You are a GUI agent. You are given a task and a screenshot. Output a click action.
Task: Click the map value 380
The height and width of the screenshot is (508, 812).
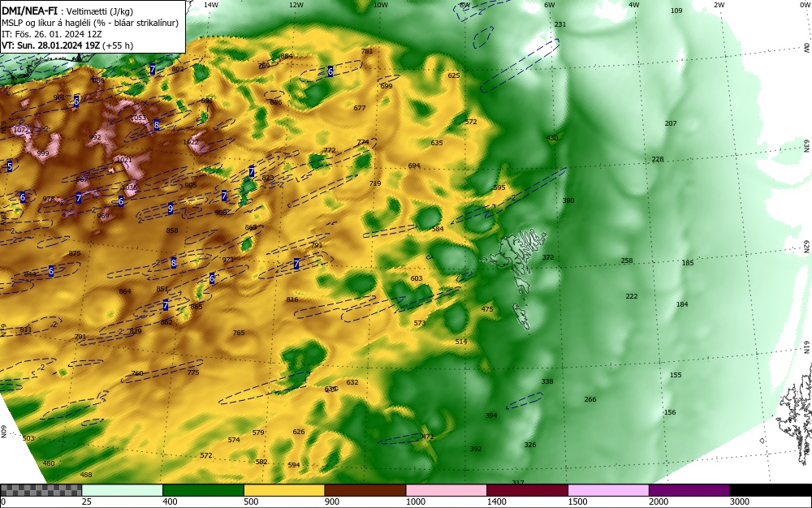(x=568, y=200)
